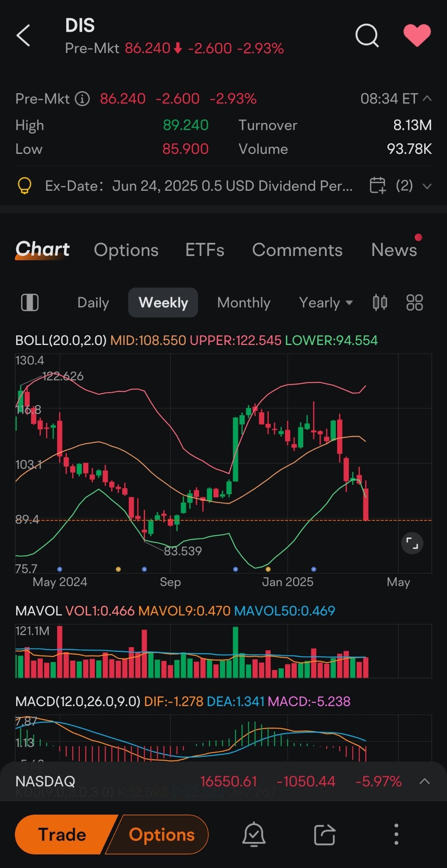Open the candlestick chart settings icon

click(380, 303)
